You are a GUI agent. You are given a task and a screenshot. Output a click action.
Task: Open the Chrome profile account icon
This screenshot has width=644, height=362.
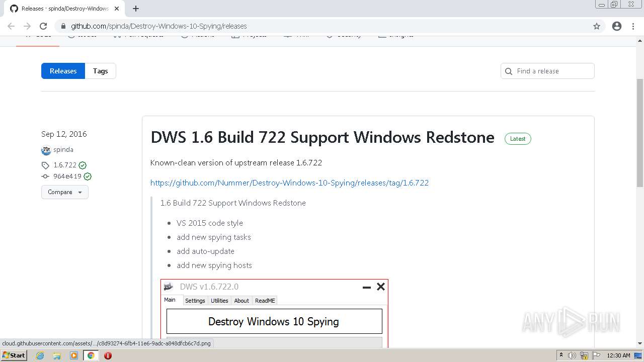pos(617,26)
